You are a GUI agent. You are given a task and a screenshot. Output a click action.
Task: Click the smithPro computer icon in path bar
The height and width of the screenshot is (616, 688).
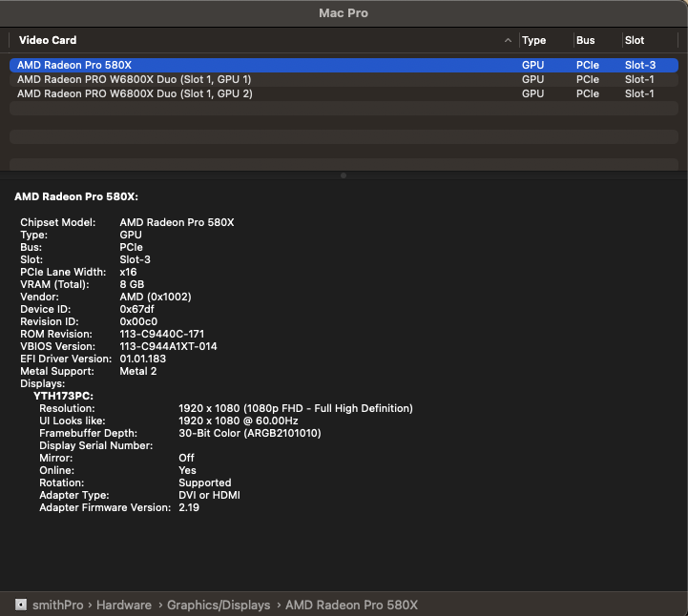pyautogui.click(x=21, y=605)
